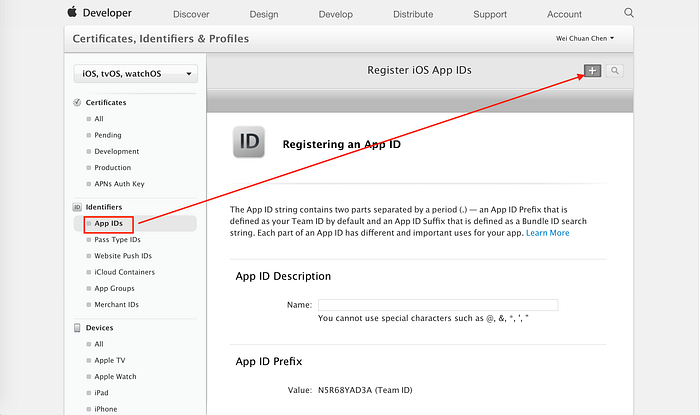Click the special characters warning text
Screen dimensions: 700x415
(x=423, y=318)
